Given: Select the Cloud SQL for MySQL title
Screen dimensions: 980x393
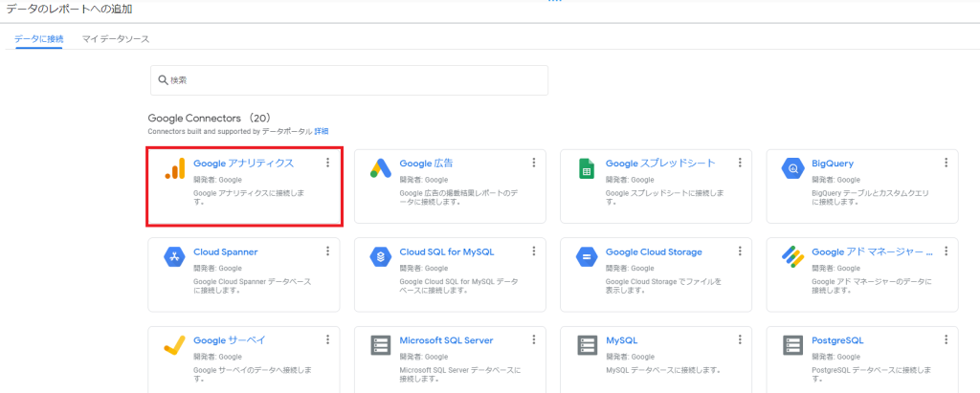Looking at the screenshot, I should point(447,251).
